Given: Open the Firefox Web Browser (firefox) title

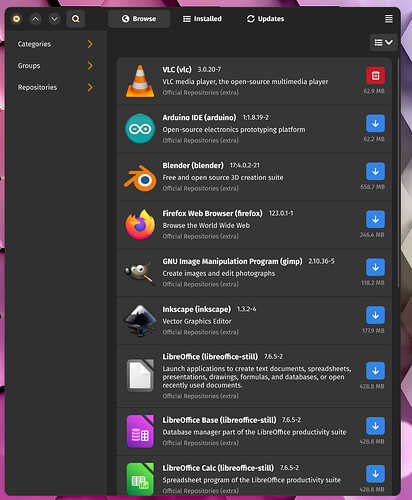Looking at the screenshot, I should 212,213.
